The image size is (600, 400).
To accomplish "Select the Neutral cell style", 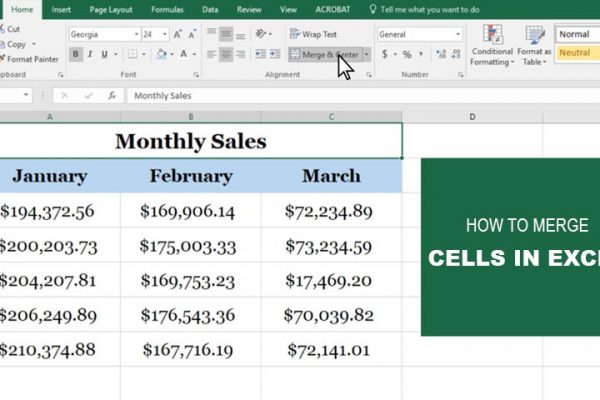I will (x=577, y=52).
